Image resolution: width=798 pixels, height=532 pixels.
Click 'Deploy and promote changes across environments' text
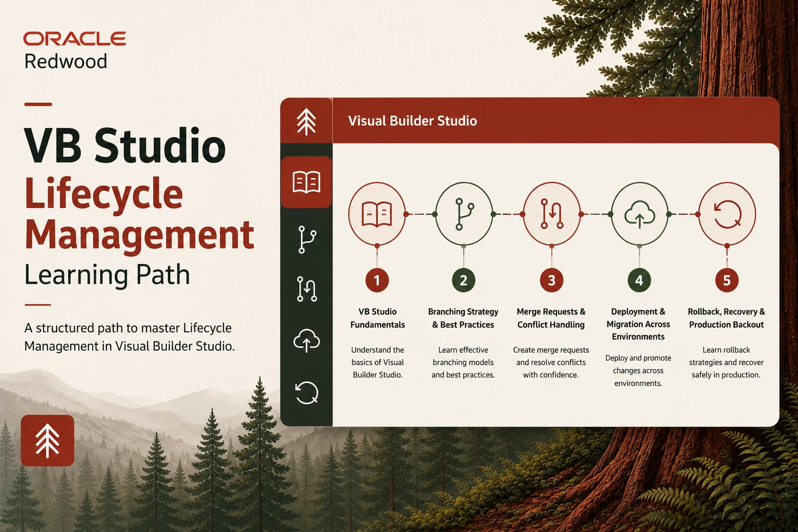point(638,370)
